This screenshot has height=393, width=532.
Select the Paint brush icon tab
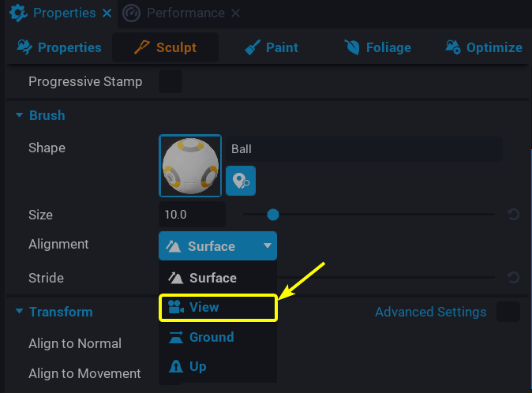(253, 47)
